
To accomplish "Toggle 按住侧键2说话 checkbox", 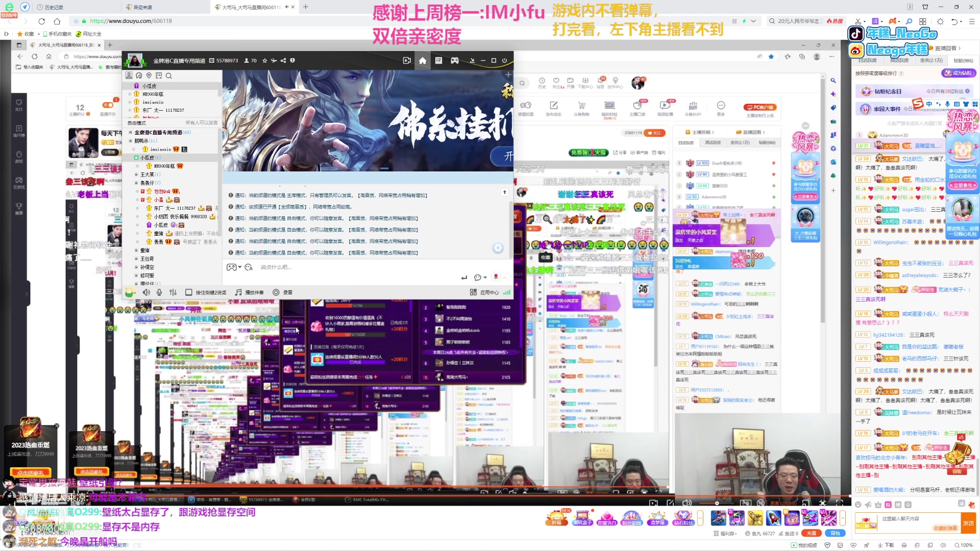I will pos(188,292).
